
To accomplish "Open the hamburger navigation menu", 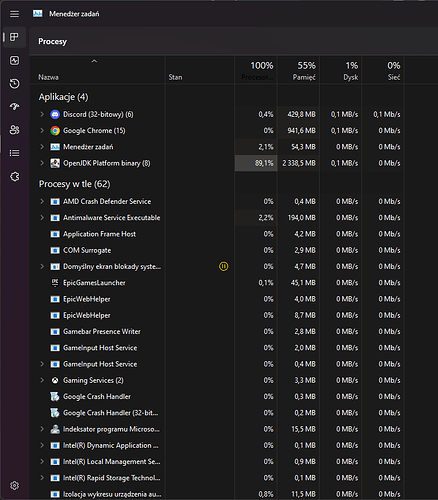I will (14, 14).
